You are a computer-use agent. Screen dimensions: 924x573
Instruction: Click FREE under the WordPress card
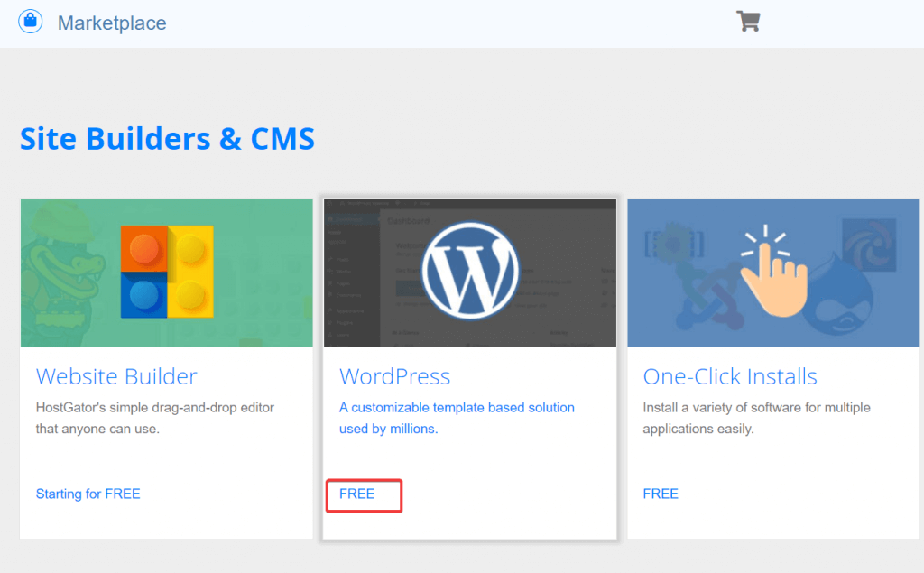point(357,494)
